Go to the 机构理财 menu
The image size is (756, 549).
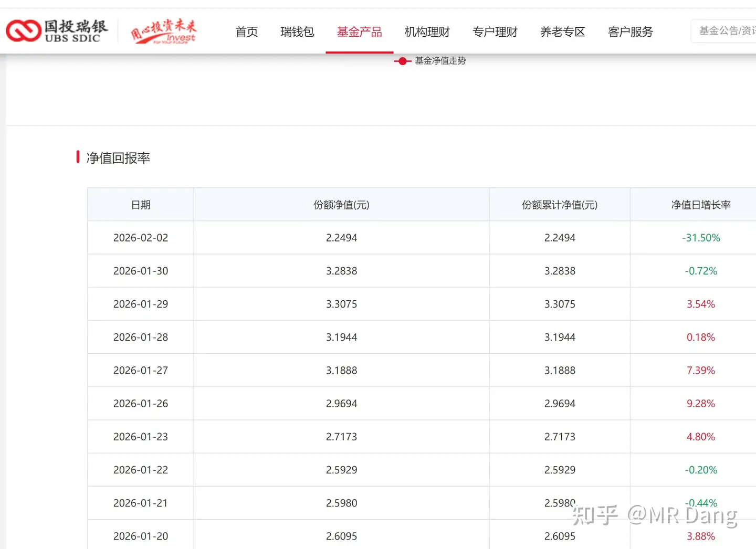(427, 32)
